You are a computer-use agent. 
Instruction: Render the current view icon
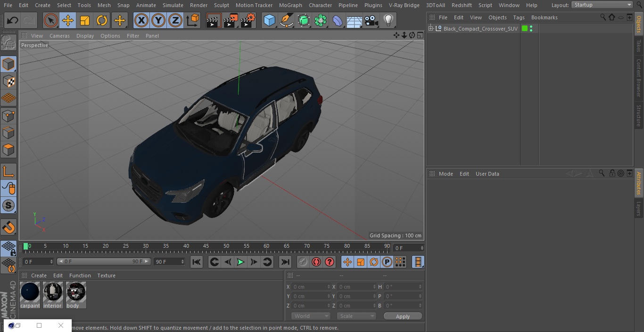213,20
